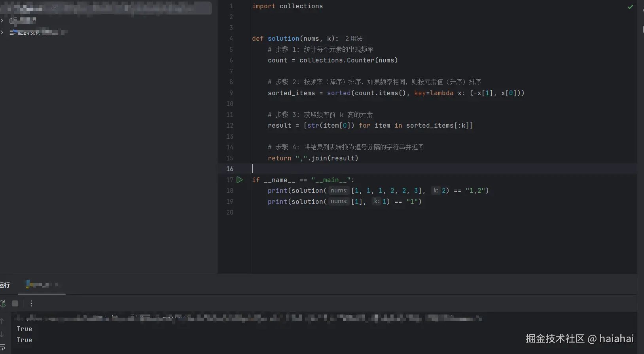
Task: Open the green checkmark inspections widget
Action: click(x=630, y=7)
